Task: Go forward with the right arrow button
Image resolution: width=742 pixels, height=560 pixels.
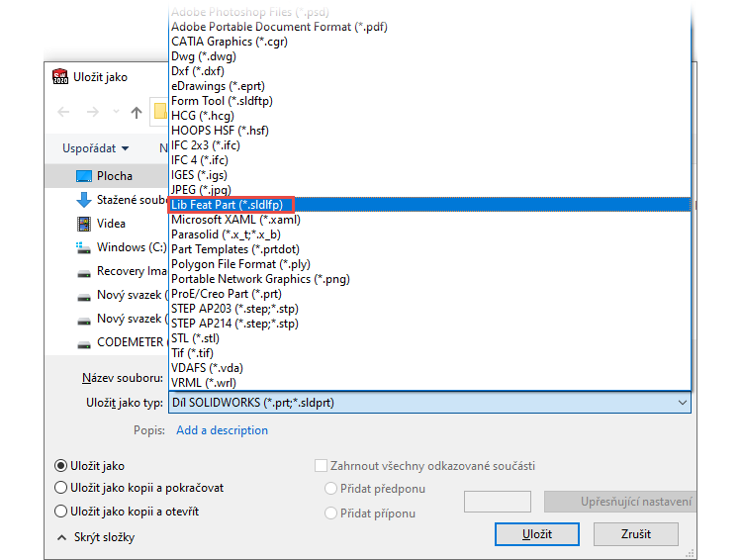Action: pyautogui.click(x=93, y=112)
